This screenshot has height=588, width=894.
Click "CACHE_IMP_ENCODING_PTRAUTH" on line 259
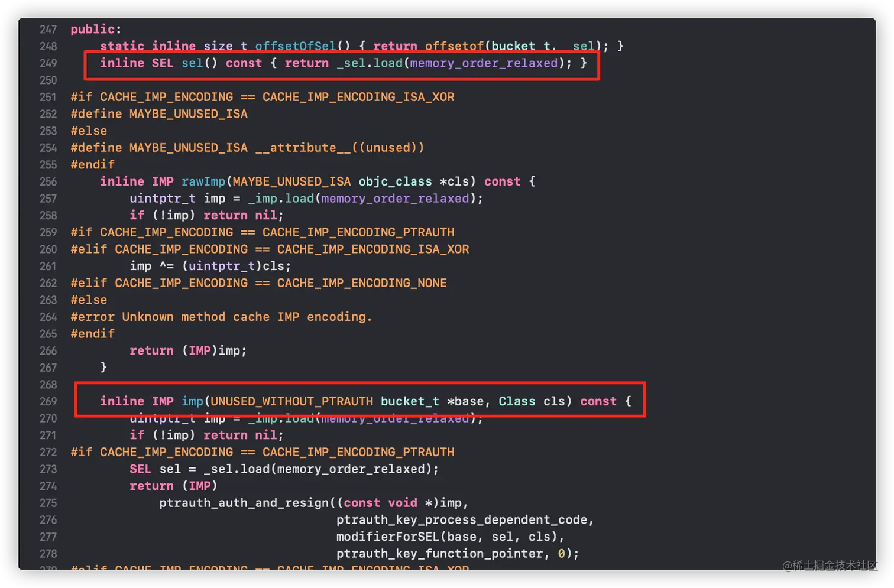[358, 232]
